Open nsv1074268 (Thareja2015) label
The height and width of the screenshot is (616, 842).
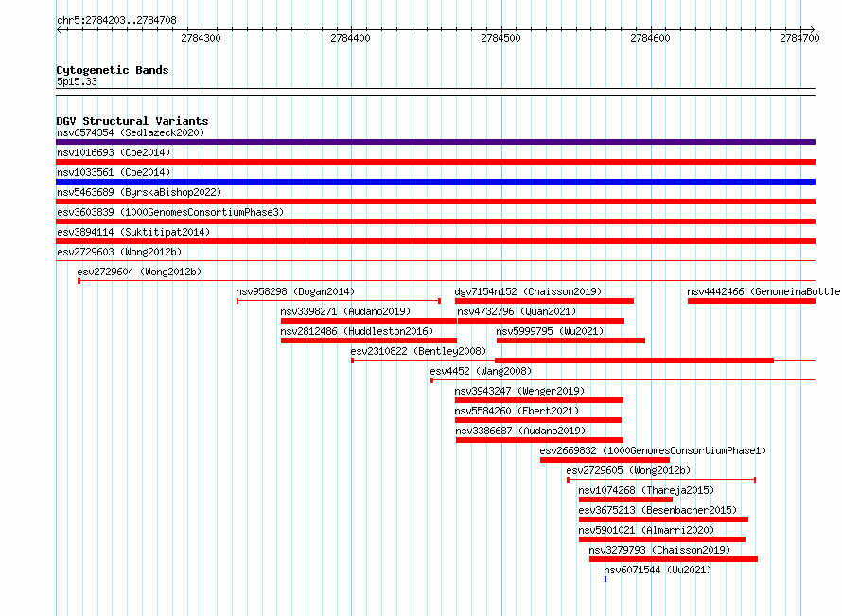[x=646, y=490]
